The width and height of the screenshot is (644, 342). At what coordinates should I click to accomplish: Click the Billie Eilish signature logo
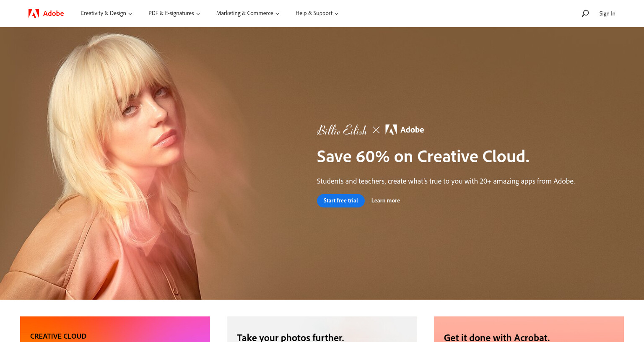(342, 130)
